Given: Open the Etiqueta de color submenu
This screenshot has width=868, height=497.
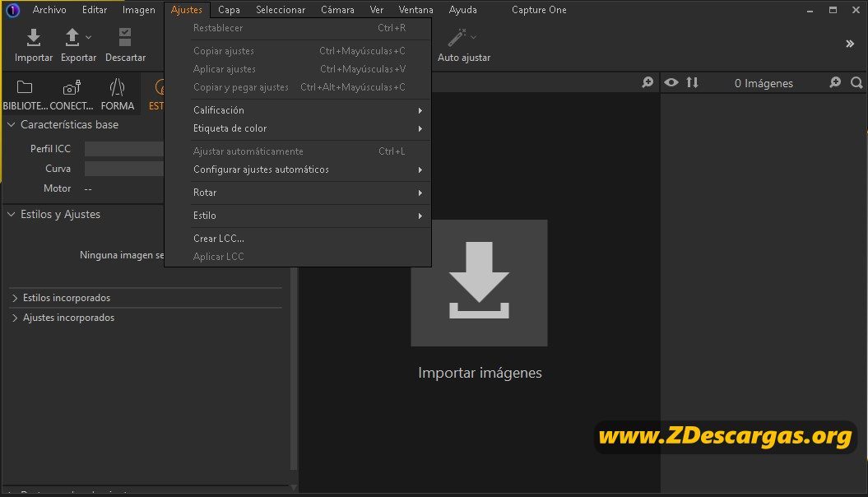Looking at the screenshot, I should pyautogui.click(x=298, y=128).
